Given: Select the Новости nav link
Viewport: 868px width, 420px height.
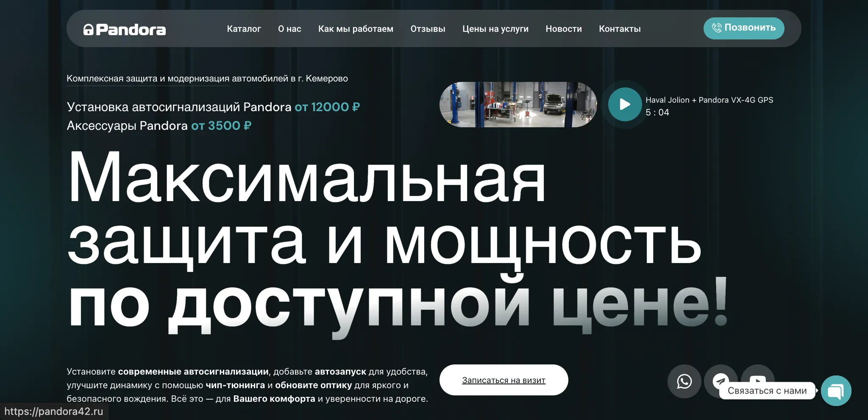Looking at the screenshot, I should 563,29.
